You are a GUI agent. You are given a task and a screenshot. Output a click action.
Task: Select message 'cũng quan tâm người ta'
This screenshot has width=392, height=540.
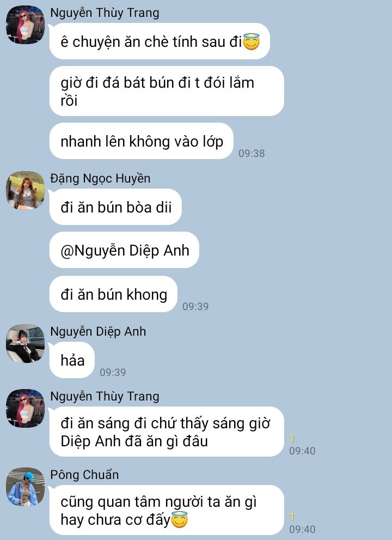(x=167, y=511)
